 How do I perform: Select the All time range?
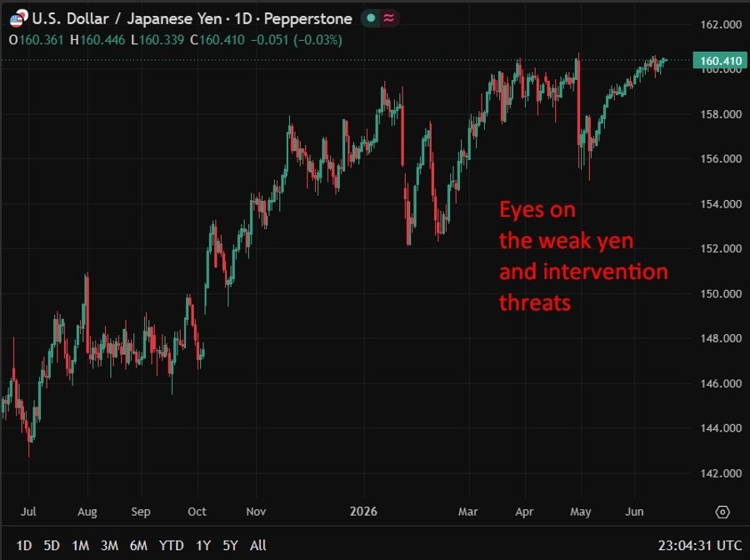click(257, 546)
